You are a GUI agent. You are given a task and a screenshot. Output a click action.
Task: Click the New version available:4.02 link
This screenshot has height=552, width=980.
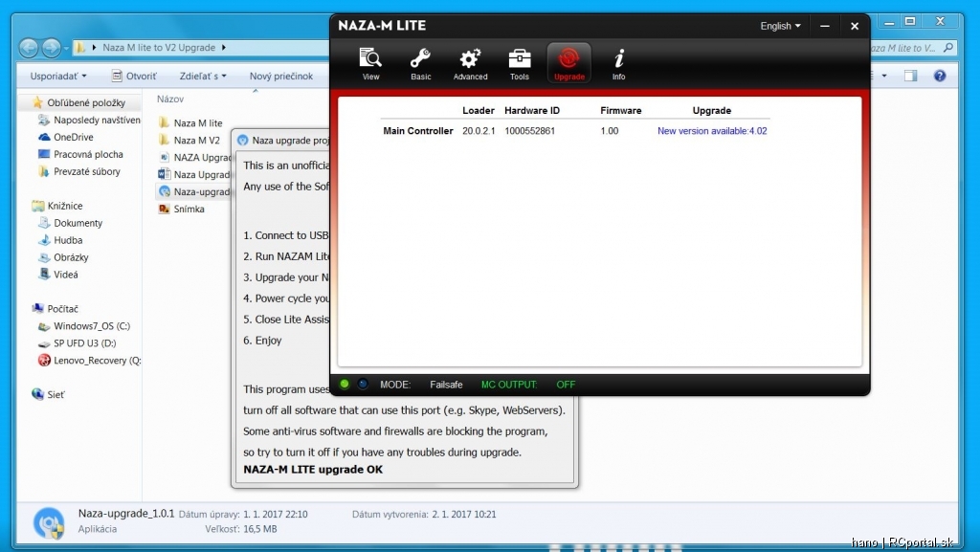click(x=712, y=131)
